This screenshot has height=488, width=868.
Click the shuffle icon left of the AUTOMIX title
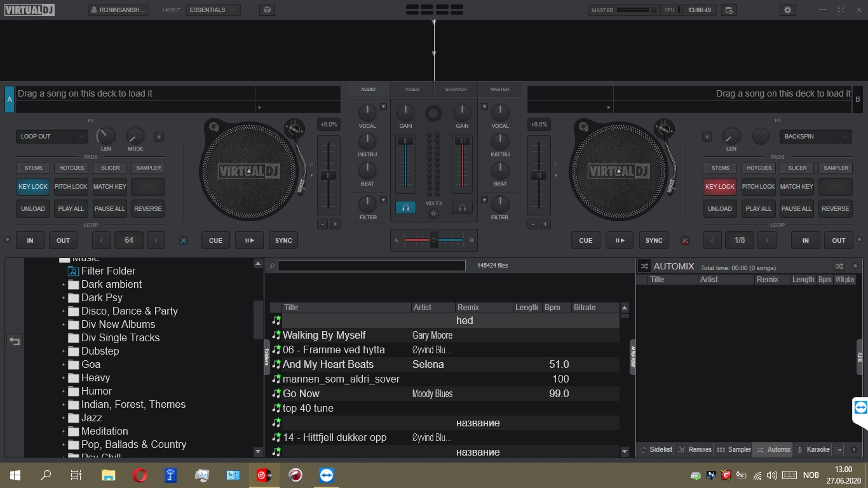pyautogui.click(x=644, y=266)
